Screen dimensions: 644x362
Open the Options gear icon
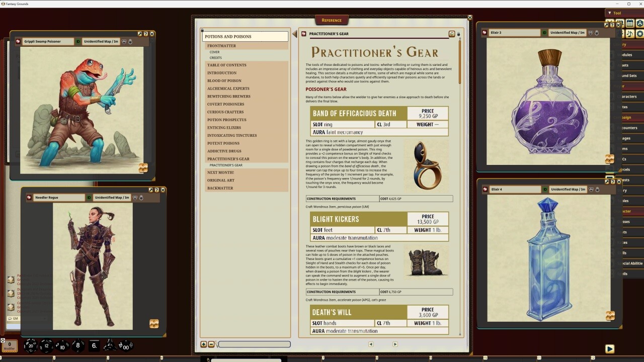click(640, 34)
